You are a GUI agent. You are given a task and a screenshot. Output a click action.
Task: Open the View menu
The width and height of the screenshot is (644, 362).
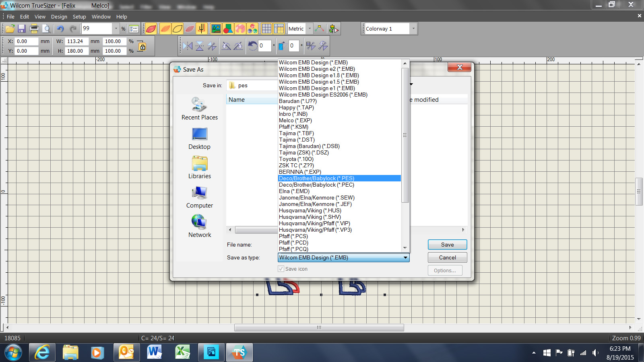40,16
